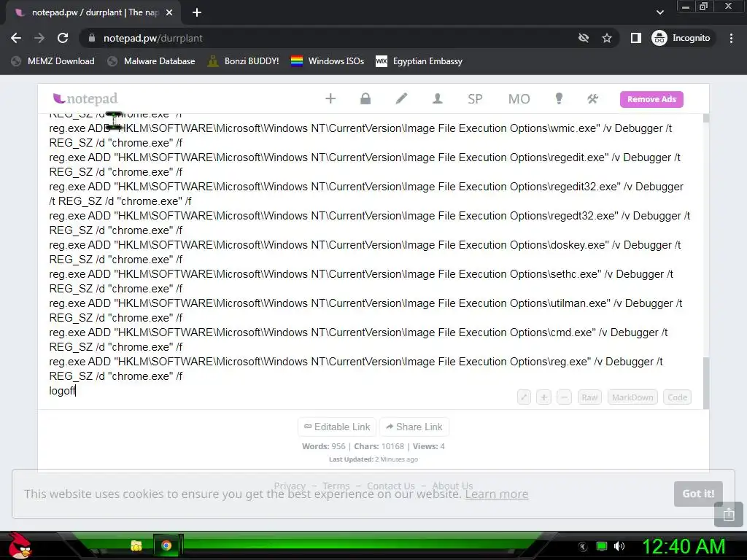The height and width of the screenshot is (560, 747).
Task: Click the site lock security icon
Action: (92, 38)
